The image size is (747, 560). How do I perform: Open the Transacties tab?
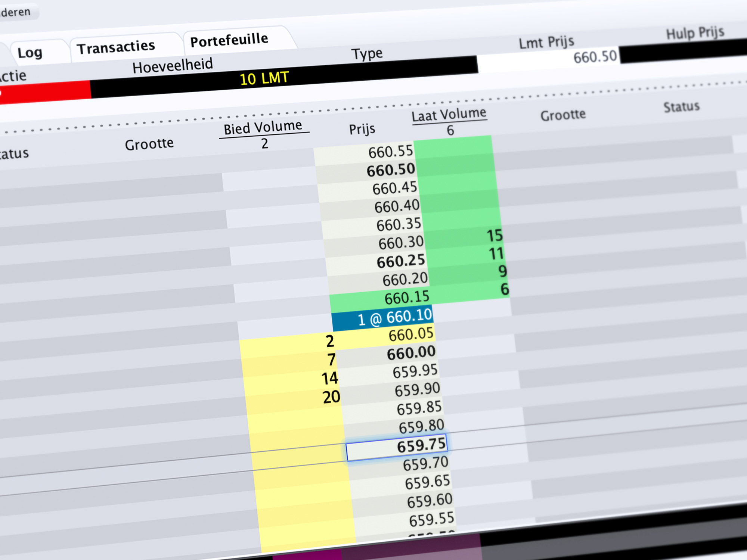(x=116, y=47)
